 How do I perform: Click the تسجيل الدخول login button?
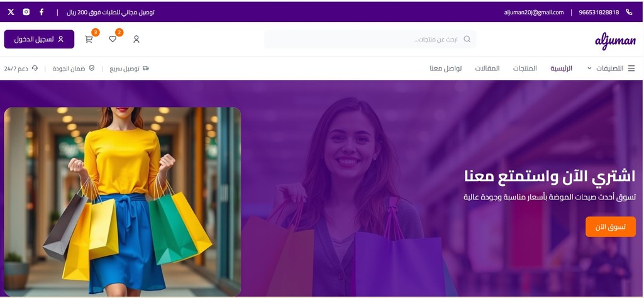(39, 39)
